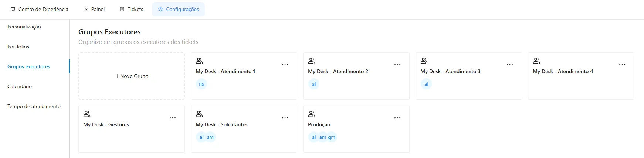This screenshot has width=644, height=158.
Task: Click the 'ns' member avatar in Atendimento 1
Action: point(201,84)
